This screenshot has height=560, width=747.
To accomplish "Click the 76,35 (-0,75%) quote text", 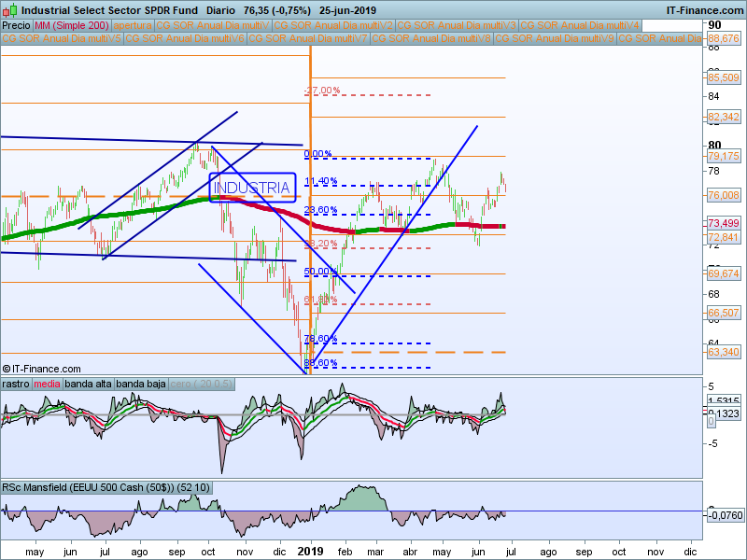I will click(x=276, y=10).
